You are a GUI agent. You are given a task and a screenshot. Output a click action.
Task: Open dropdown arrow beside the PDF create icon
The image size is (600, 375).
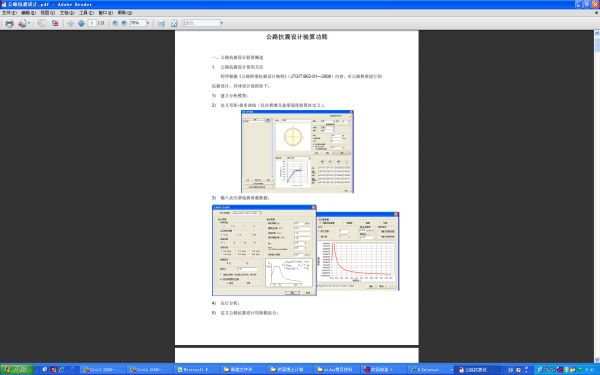pyautogui.click(x=29, y=23)
